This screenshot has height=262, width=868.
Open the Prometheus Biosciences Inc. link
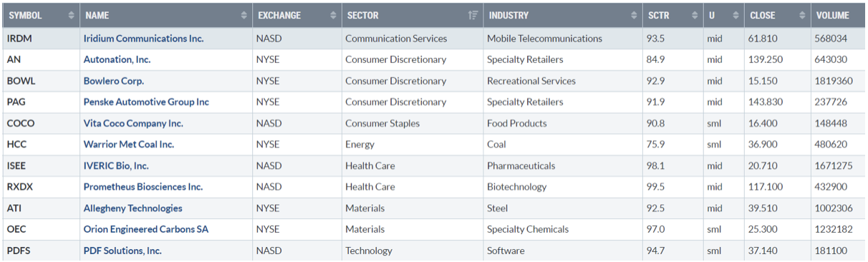click(143, 187)
